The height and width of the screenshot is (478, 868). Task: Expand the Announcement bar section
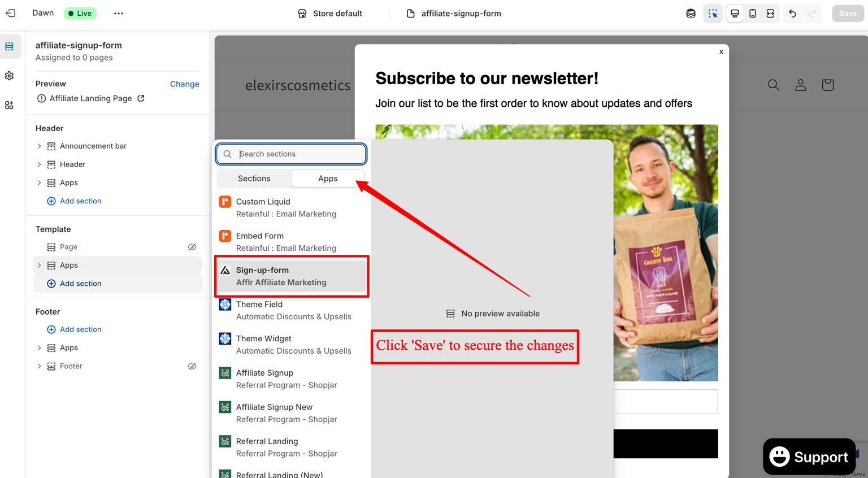pos(39,146)
